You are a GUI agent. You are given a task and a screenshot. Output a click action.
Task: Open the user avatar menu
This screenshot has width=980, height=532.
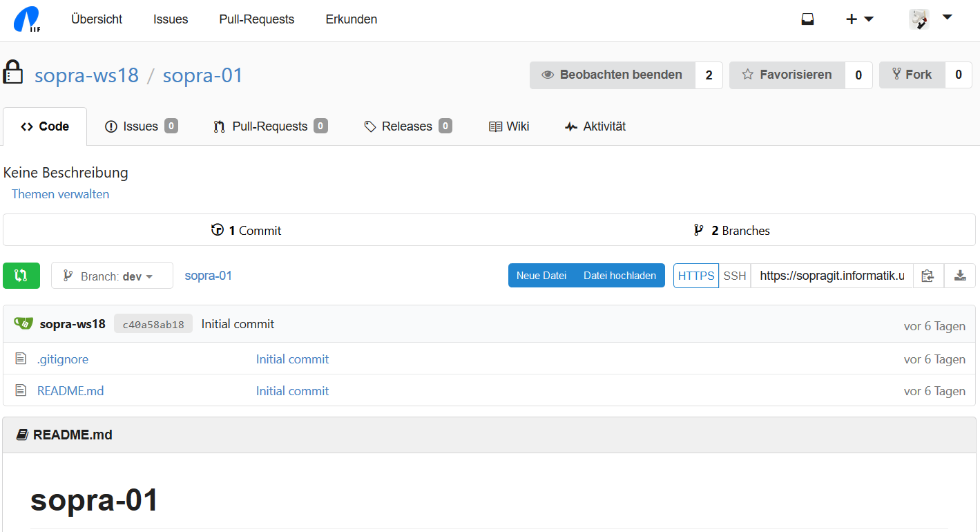tap(930, 19)
